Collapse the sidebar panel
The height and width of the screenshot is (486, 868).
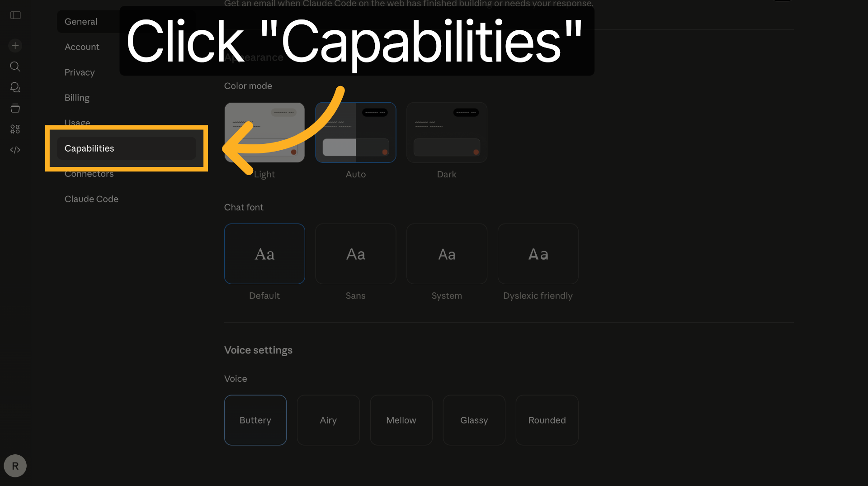click(x=15, y=15)
